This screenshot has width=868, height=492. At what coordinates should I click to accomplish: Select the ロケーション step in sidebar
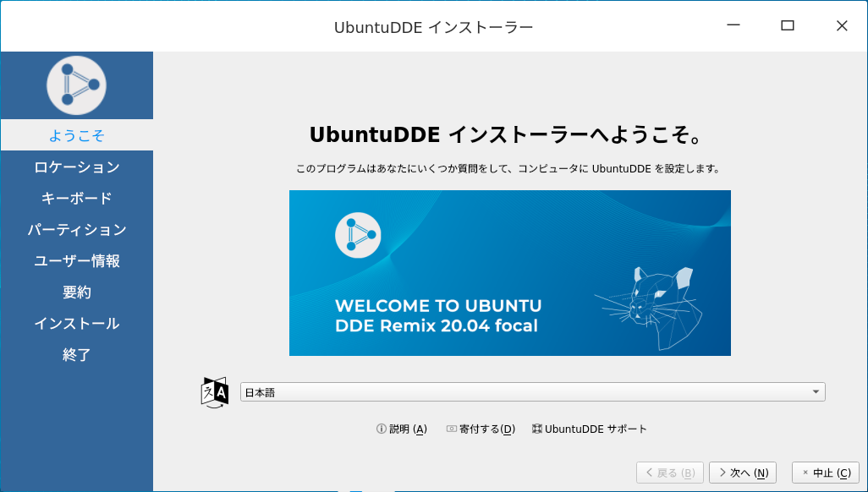tap(77, 167)
